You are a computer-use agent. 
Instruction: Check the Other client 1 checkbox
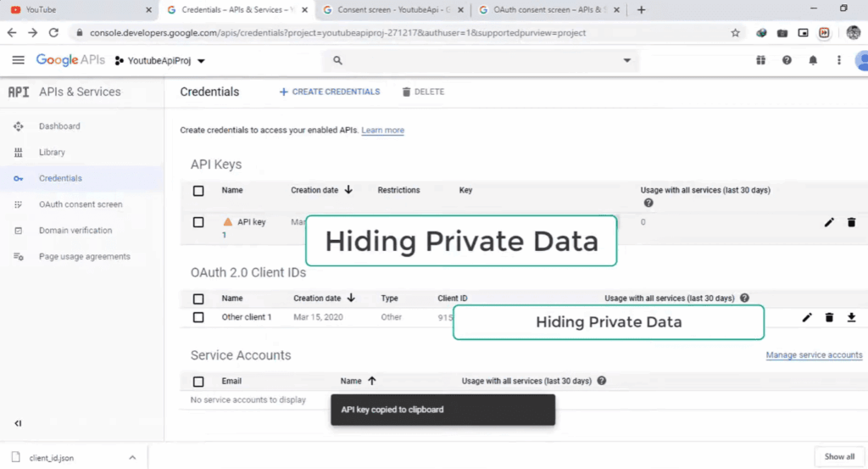(x=198, y=317)
